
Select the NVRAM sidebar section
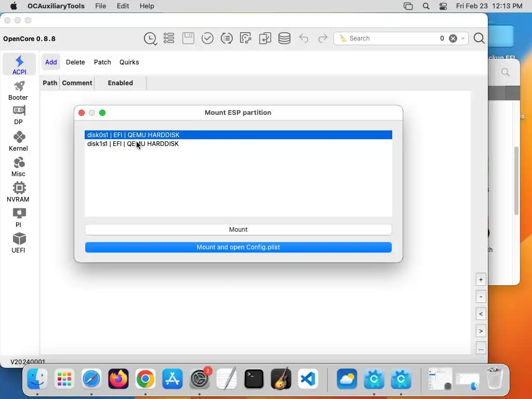18,192
